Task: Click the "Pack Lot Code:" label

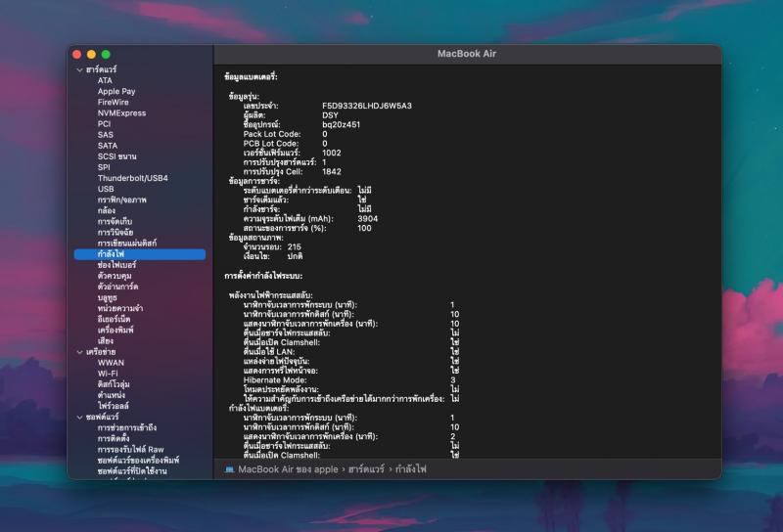Action: click(272, 134)
